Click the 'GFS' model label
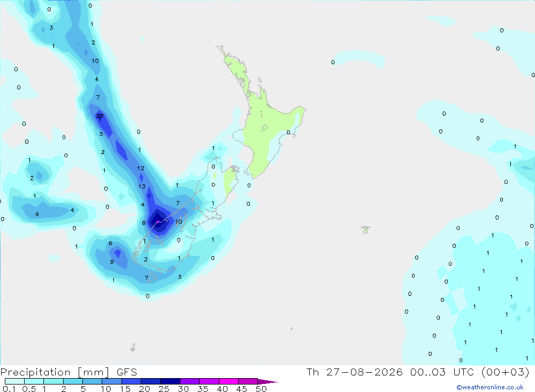This screenshot has width=535, height=392. pyautogui.click(x=127, y=372)
